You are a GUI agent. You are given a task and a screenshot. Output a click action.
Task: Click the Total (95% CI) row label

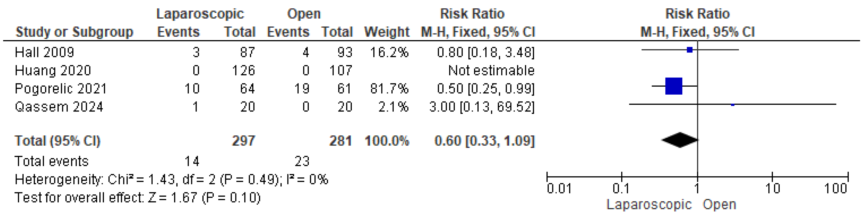(x=57, y=141)
